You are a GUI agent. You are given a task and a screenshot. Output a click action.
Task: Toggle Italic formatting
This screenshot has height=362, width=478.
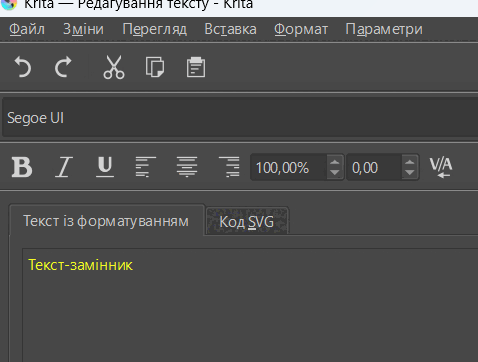(x=64, y=167)
